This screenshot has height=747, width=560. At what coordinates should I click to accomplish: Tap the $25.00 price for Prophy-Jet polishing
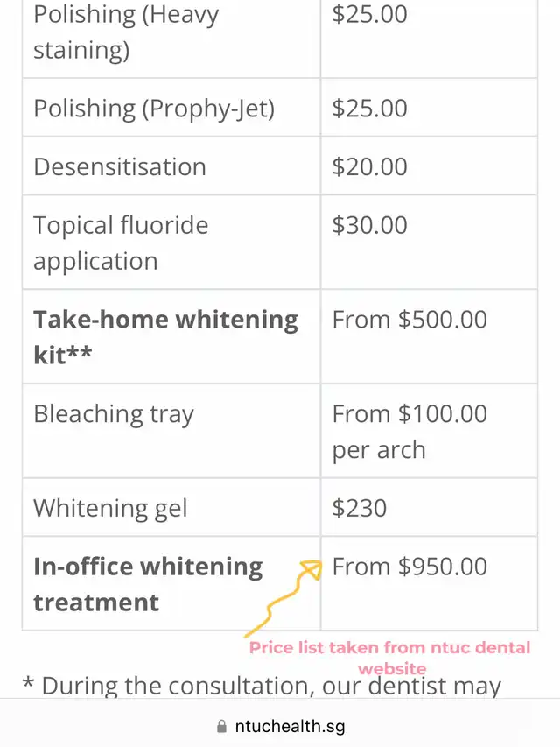point(369,108)
